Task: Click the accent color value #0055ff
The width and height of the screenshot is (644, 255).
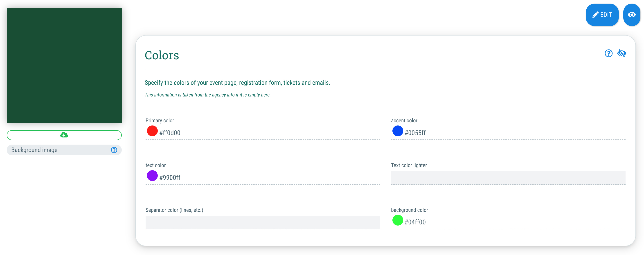Action: pos(415,133)
